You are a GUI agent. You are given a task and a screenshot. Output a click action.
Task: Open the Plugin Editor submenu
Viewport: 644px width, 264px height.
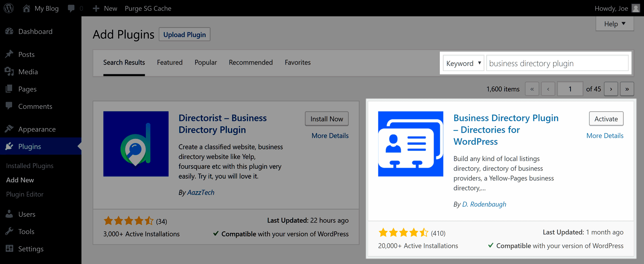coord(25,194)
